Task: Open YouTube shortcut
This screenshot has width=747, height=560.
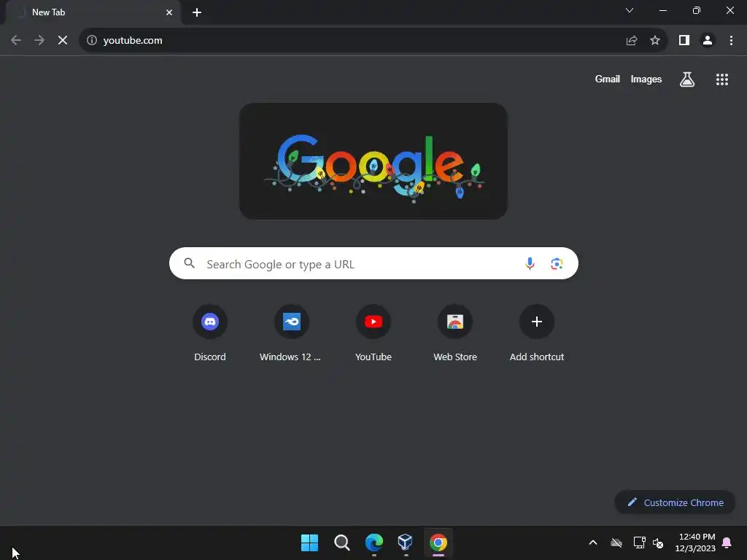Action: (373, 333)
